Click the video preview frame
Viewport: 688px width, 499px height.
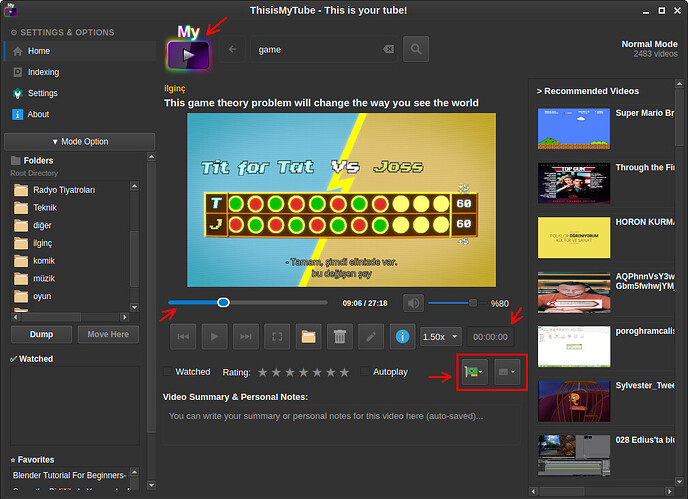(x=341, y=200)
